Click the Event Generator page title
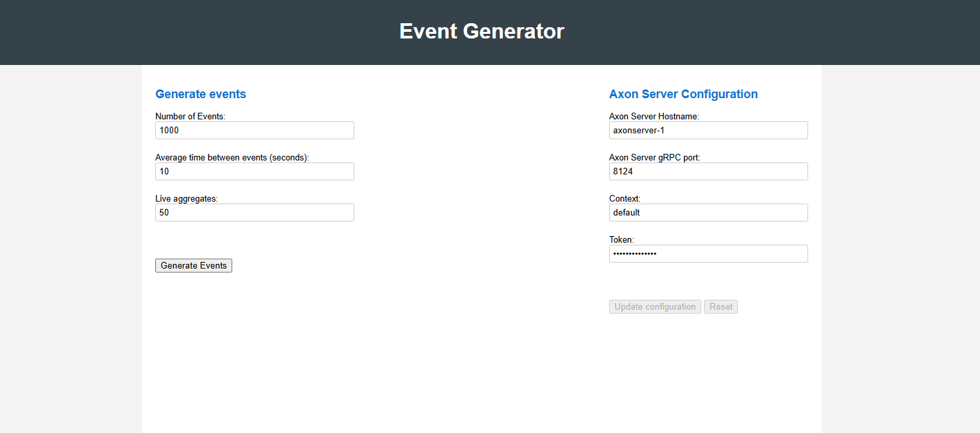980x433 pixels. tap(482, 31)
